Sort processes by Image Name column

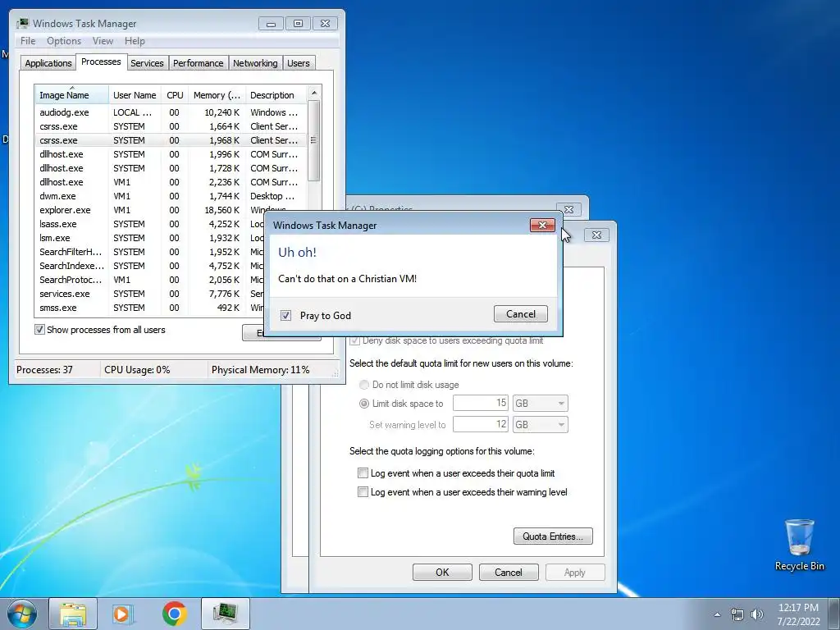(72, 95)
